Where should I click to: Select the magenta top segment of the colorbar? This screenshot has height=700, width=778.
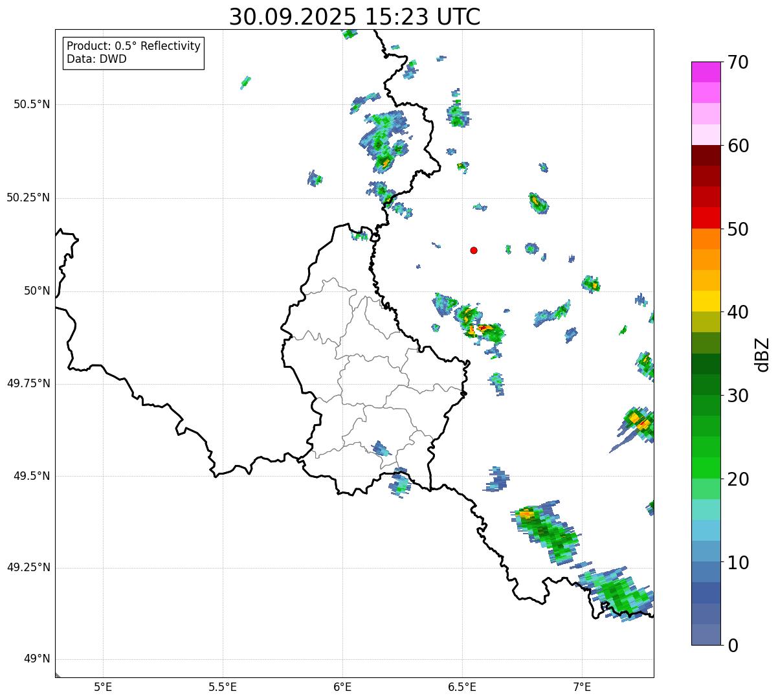click(709, 72)
